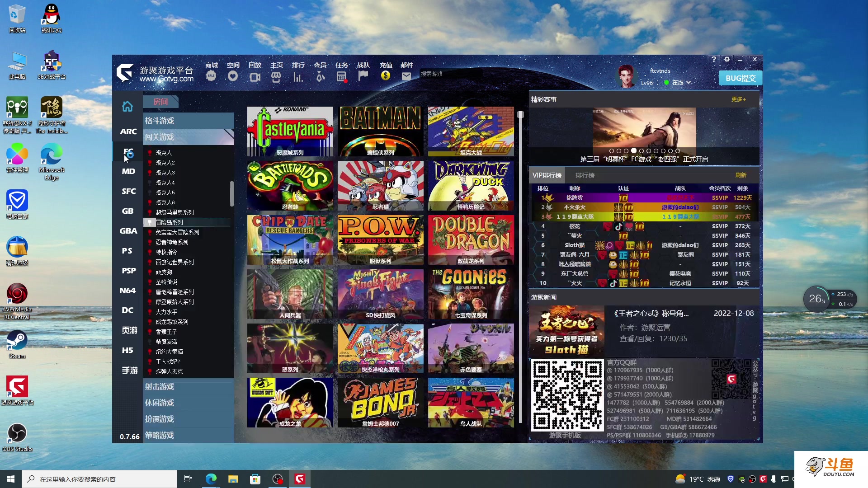Select the GBA platform tab

[x=128, y=231]
